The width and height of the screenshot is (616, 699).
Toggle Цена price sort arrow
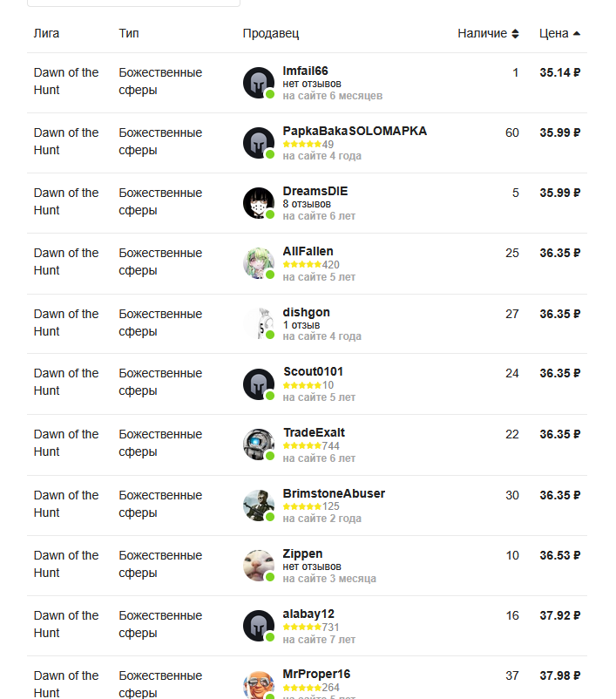coord(576,33)
